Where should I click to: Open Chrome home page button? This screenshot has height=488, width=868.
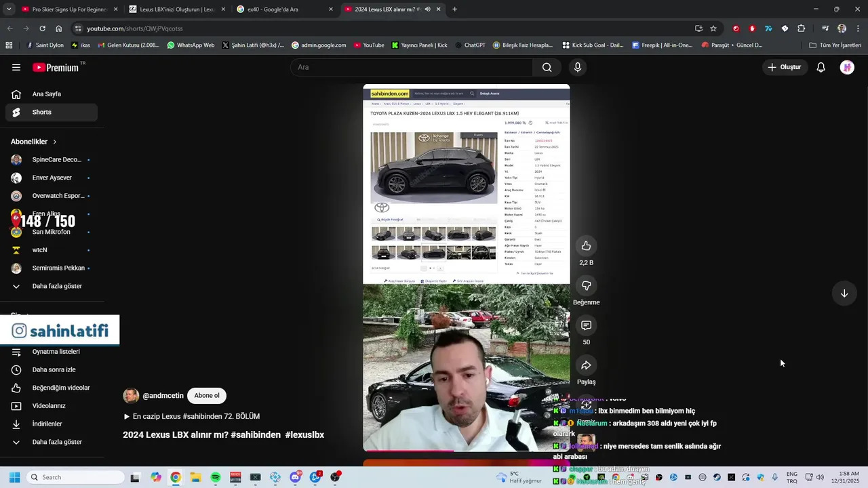click(58, 28)
